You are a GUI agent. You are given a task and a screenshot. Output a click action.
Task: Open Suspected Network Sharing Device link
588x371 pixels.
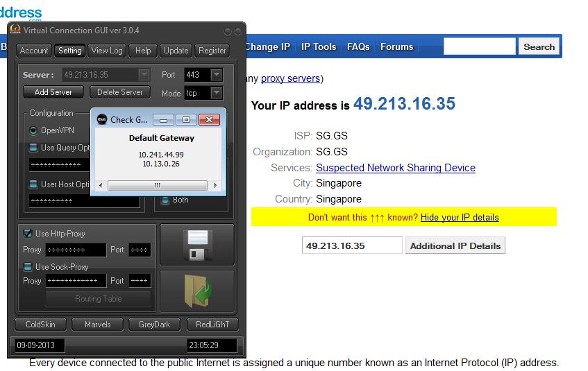pos(396,168)
